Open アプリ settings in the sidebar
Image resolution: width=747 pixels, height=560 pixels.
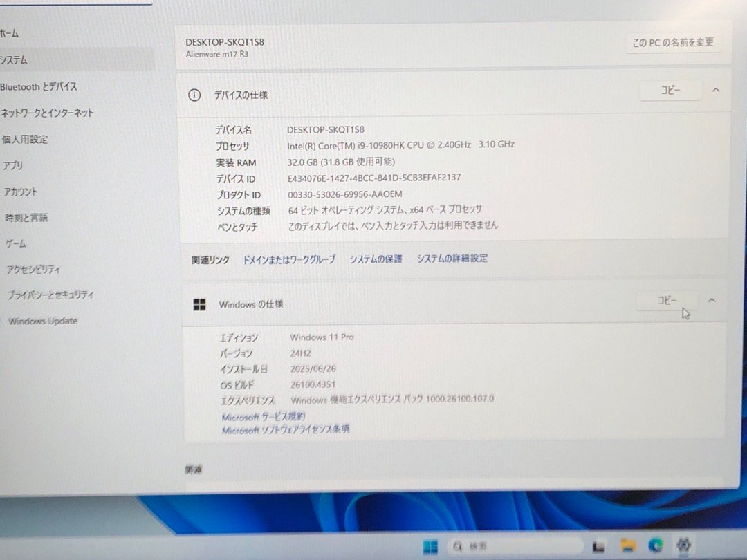[13, 165]
